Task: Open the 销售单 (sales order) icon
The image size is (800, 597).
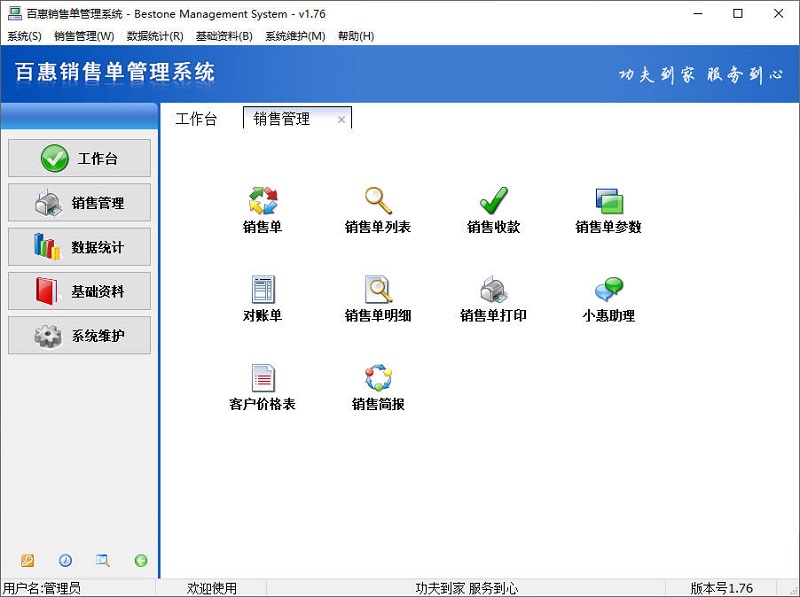Action: 261,207
